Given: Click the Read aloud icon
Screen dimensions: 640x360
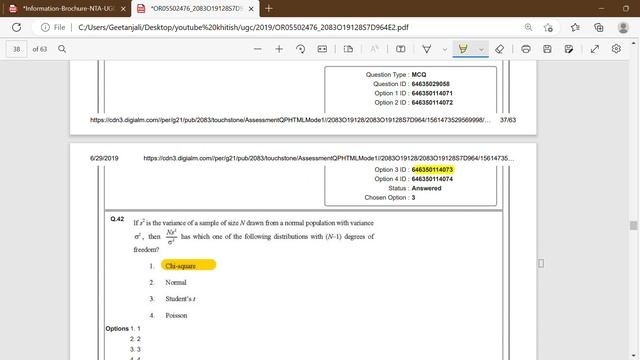Looking at the screenshot, I should [374, 49].
